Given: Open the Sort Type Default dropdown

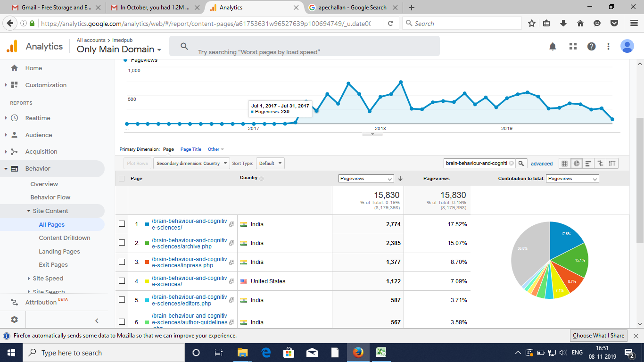Looking at the screenshot, I should pos(270,164).
